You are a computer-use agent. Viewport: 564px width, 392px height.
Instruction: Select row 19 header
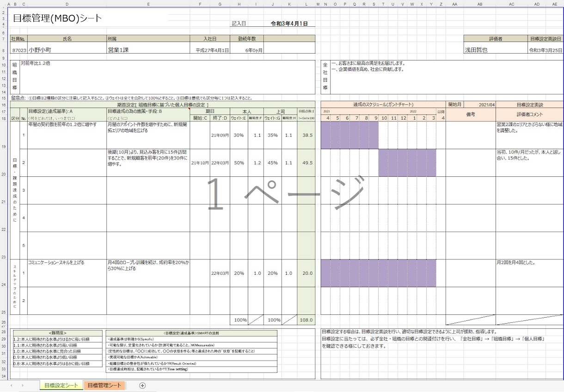point(3,135)
